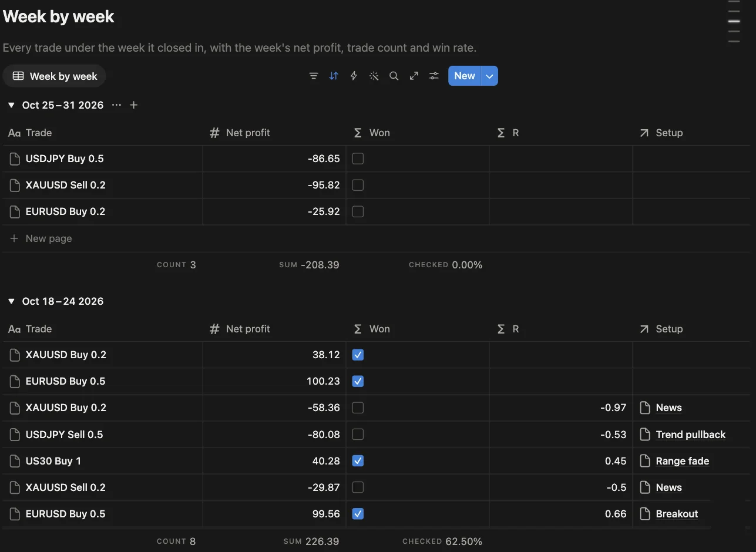Open the Net profit column header in Oct 25–31
Screen dimensions: 756x552
(274, 133)
